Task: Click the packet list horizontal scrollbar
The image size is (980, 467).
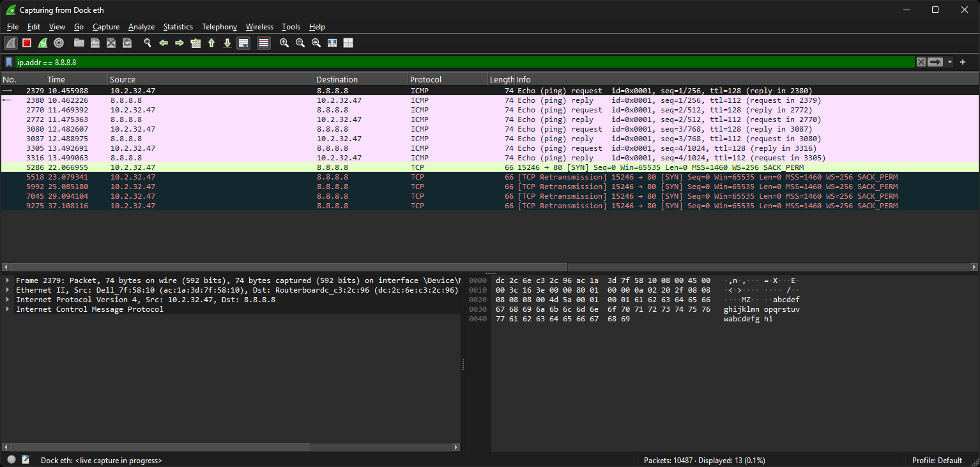Action: coord(287,267)
